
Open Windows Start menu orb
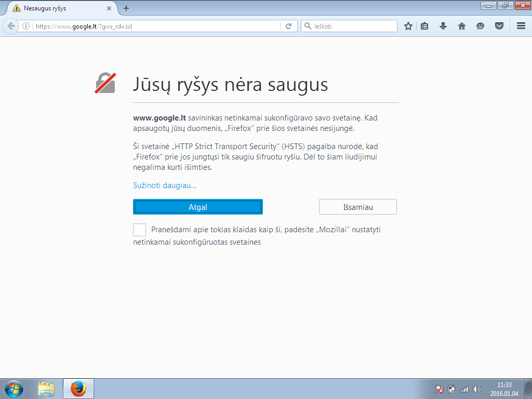click(14, 389)
